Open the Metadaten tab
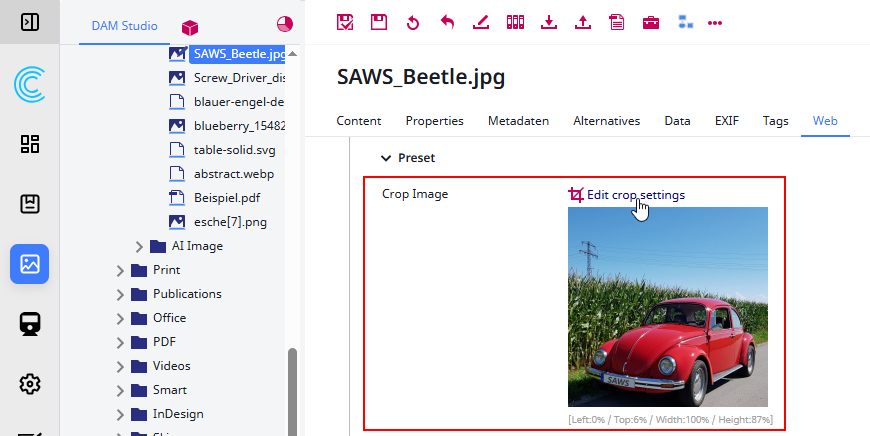The height and width of the screenshot is (436, 870). click(x=518, y=120)
